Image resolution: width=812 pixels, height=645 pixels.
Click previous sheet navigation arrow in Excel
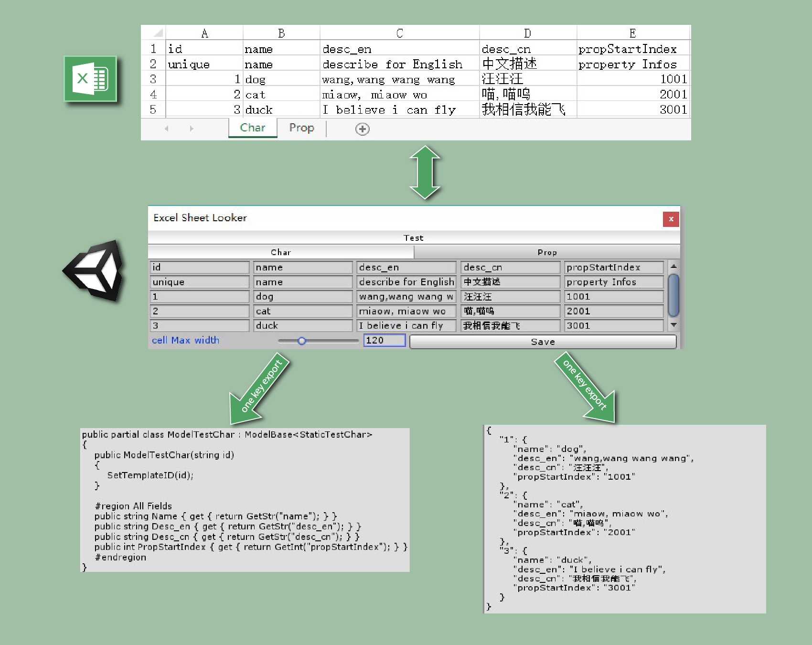[x=166, y=129]
